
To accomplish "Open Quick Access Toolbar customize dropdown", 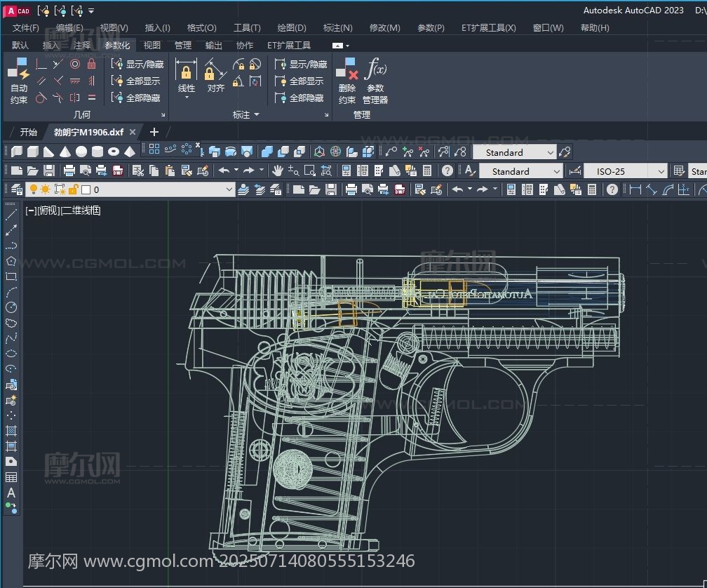I will pos(91,11).
